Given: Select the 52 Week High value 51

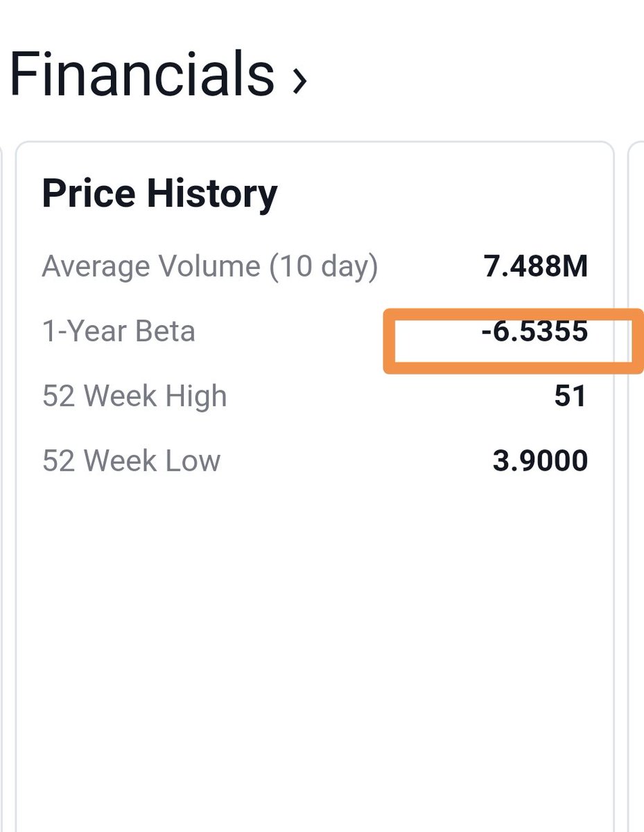Looking at the screenshot, I should click(x=571, y=397).
